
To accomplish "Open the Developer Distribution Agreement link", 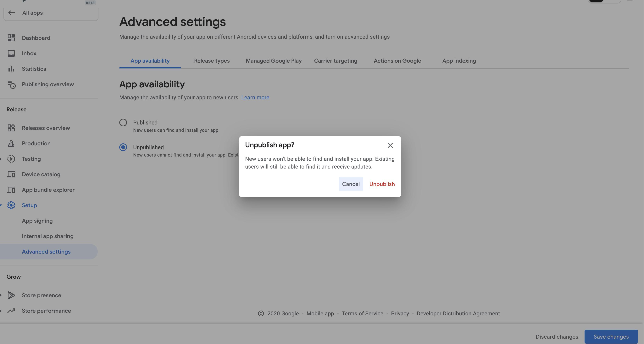I will click(458, 313).
